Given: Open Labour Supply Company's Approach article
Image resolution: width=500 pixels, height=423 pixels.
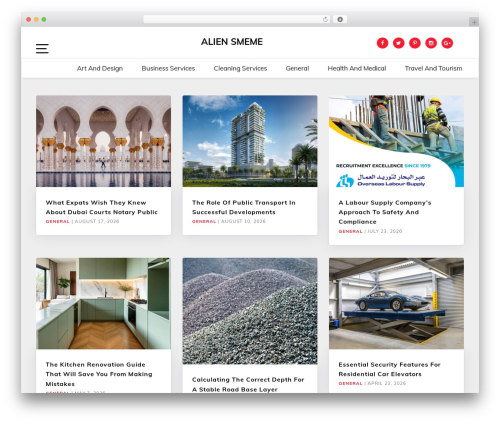Looking at the screenshot, I should (x=385, y=212).
